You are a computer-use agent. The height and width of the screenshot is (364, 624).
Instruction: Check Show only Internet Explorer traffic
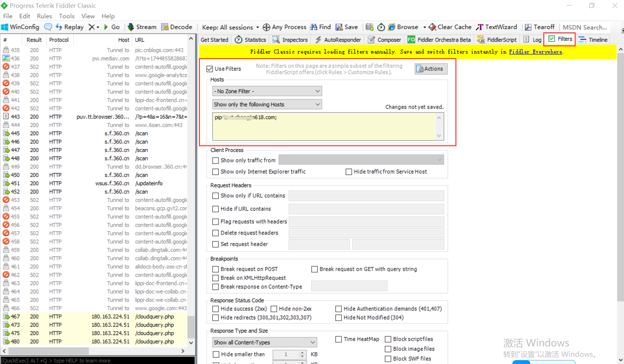[x=215, y=171]
